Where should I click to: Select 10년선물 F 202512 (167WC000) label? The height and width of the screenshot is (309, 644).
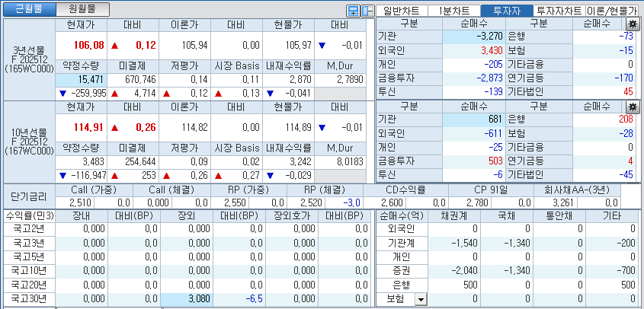click(x=29, y=142)
